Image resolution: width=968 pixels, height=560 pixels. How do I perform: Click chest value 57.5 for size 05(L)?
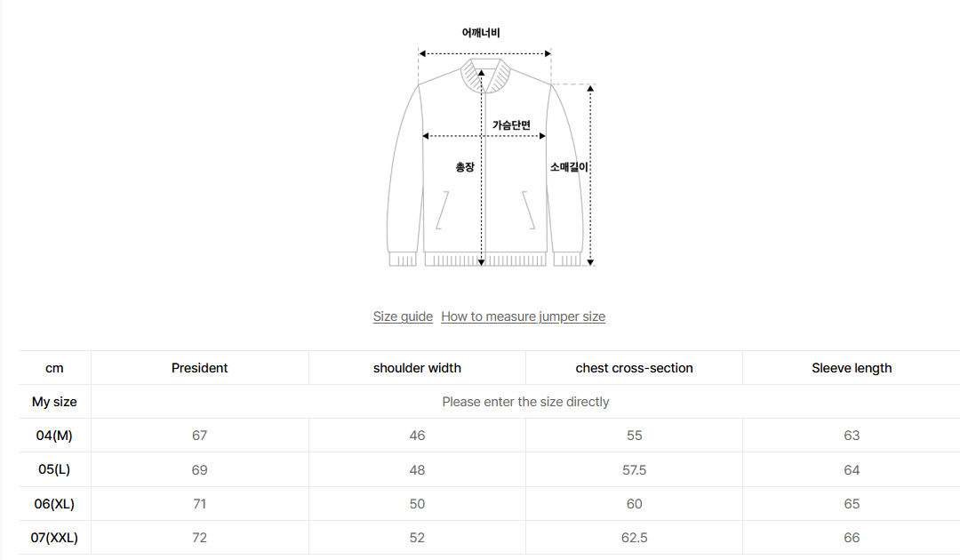click(634, 469)
